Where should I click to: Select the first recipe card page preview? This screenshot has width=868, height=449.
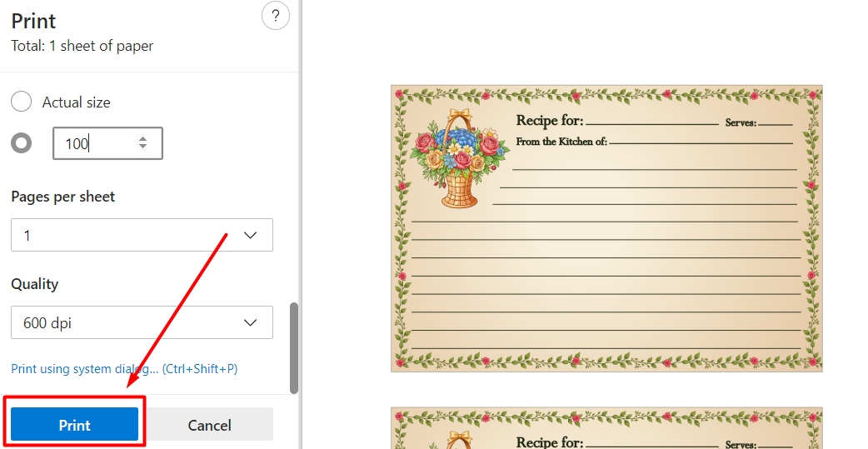coord(606,228)
